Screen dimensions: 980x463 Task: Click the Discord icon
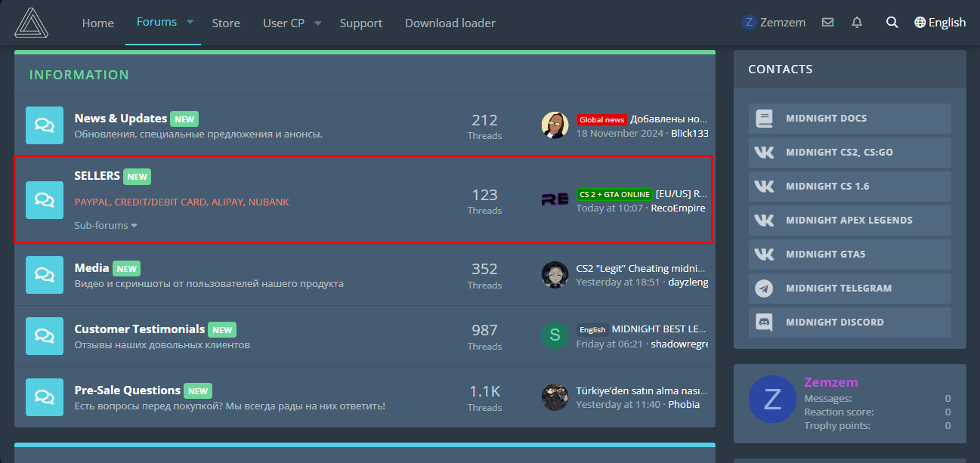765,323
